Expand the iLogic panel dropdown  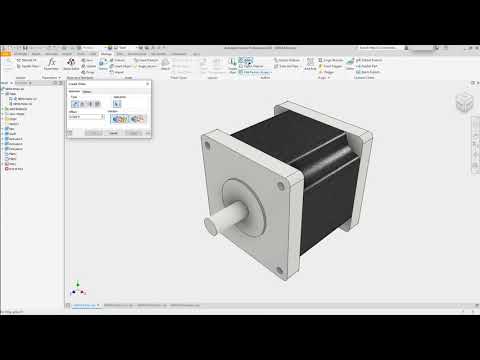coord(329,78)
